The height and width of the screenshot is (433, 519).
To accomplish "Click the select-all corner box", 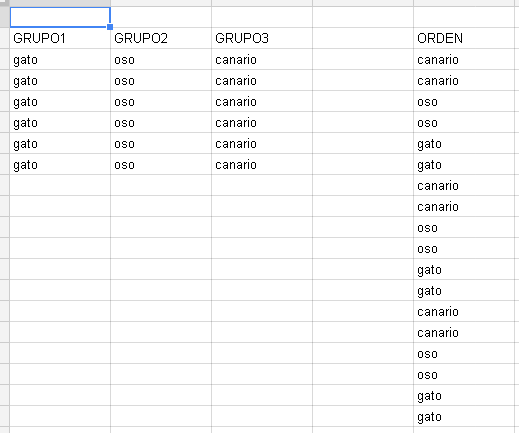I will tap(5, 3).
